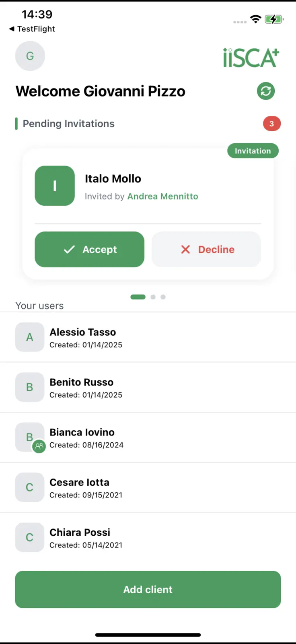Tap the battery charging status icon
Image resolution: width=296 pixels, height=644 pixels.
click(x=274, y=19)
